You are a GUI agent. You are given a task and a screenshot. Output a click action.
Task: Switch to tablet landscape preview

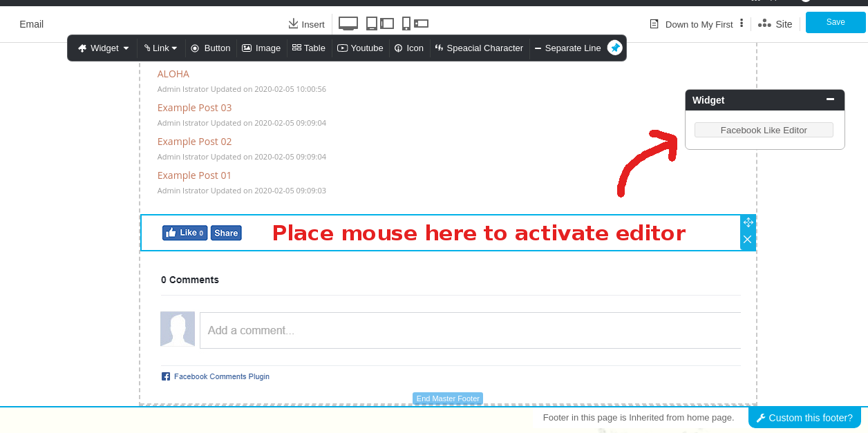tap(387, 23)
